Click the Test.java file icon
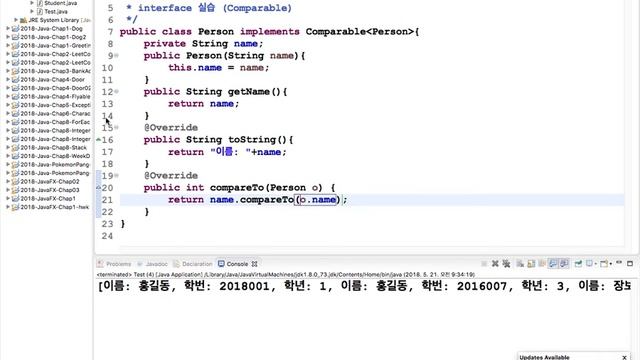640x360 pixels. click(40, 11)
